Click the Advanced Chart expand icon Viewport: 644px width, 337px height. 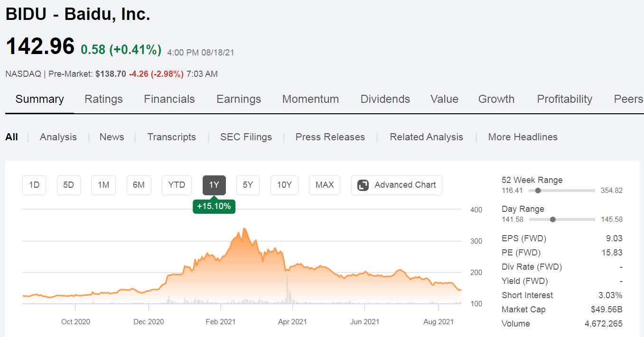(363, 185)
